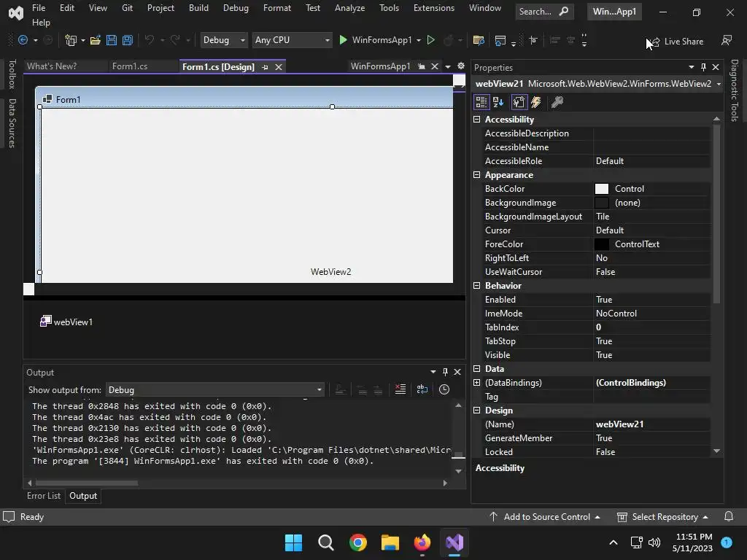Click the clock timestamp icon in Output
Viewport: 747px width, 560px height.
tap(444, 389)
